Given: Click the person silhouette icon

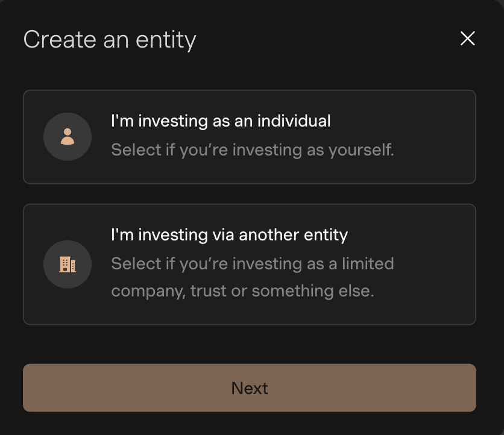Looking at the screenshot, I should [68, 137].
